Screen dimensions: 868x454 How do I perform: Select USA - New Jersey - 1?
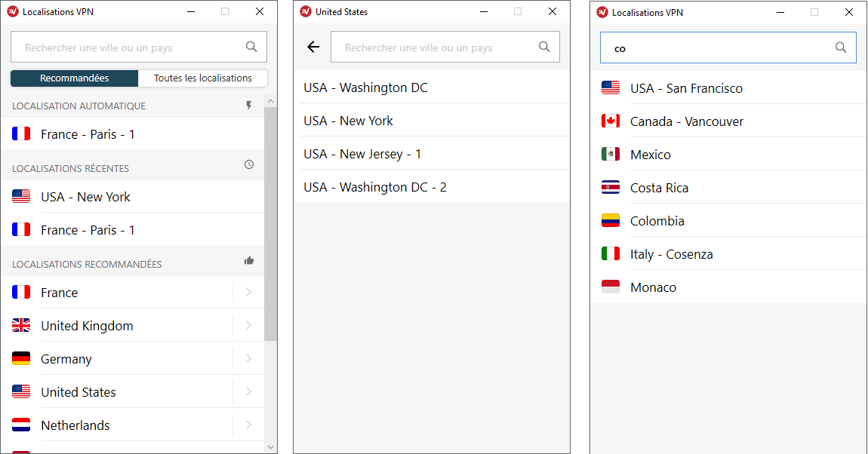click(x=432, y=154)
